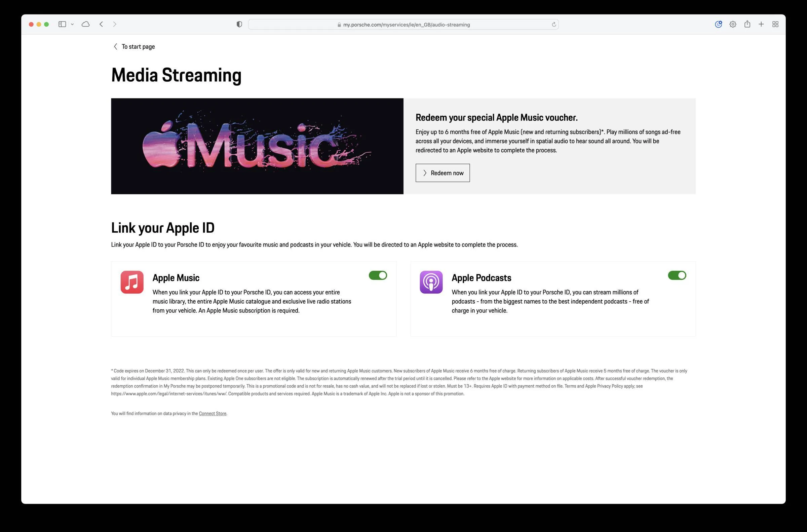Open the Connect Store link
This screenshot has width=807, height=532.
pos(213,413)
